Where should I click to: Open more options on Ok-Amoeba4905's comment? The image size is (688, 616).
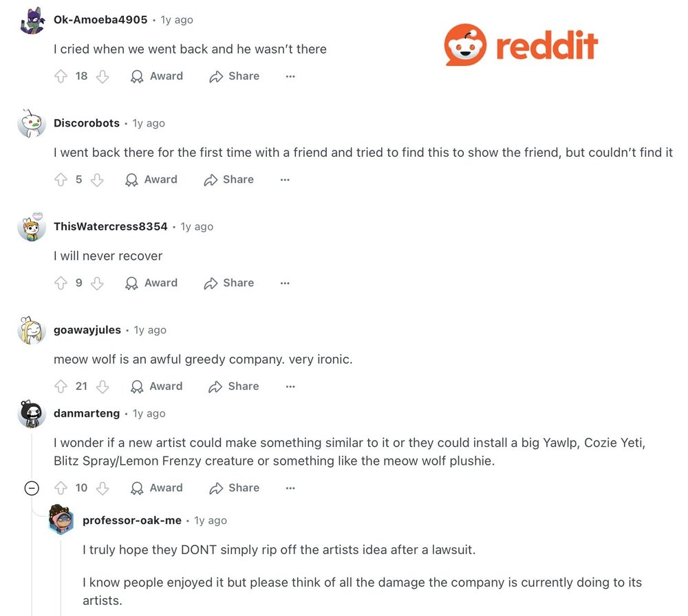pos(290,77)
